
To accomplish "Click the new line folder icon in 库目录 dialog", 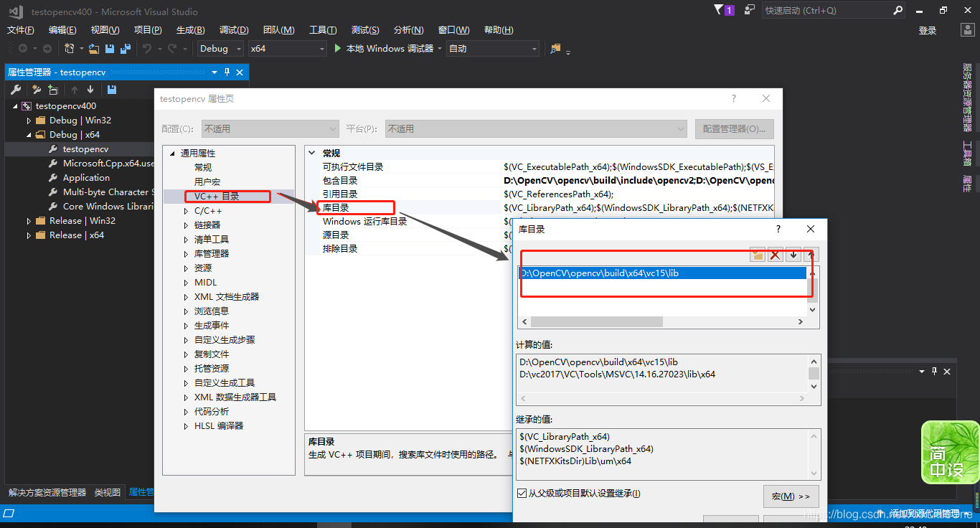I will [758, 255].
